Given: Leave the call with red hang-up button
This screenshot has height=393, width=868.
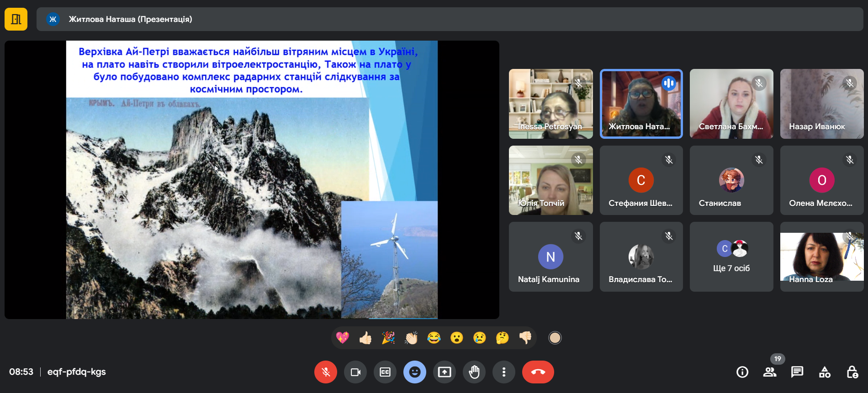Looking at the screenshot, I should (538, 372).
